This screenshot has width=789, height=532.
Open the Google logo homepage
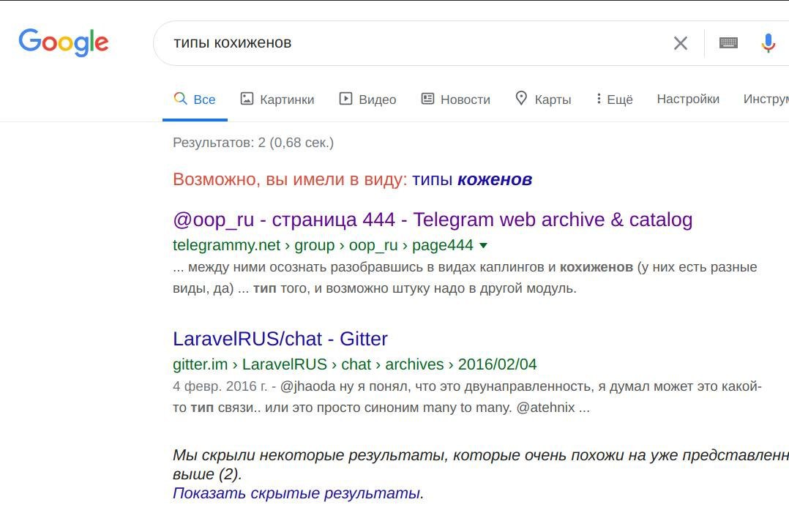(x=64, y=42)
